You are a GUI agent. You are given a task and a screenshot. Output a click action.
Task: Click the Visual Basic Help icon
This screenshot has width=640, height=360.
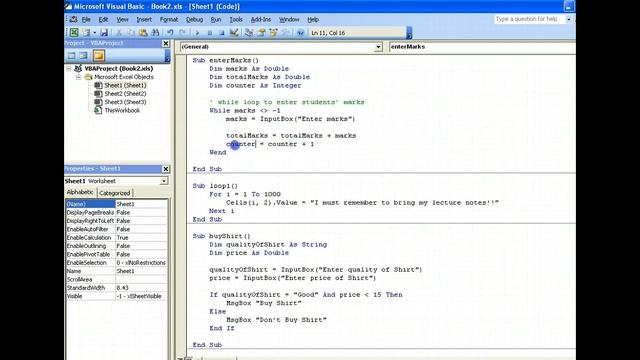click(x=300, y=33)
